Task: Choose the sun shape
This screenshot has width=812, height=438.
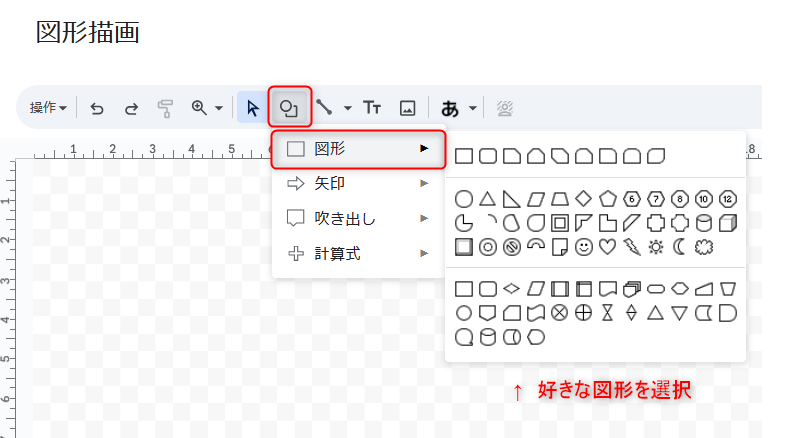Action: pos(656,247)
